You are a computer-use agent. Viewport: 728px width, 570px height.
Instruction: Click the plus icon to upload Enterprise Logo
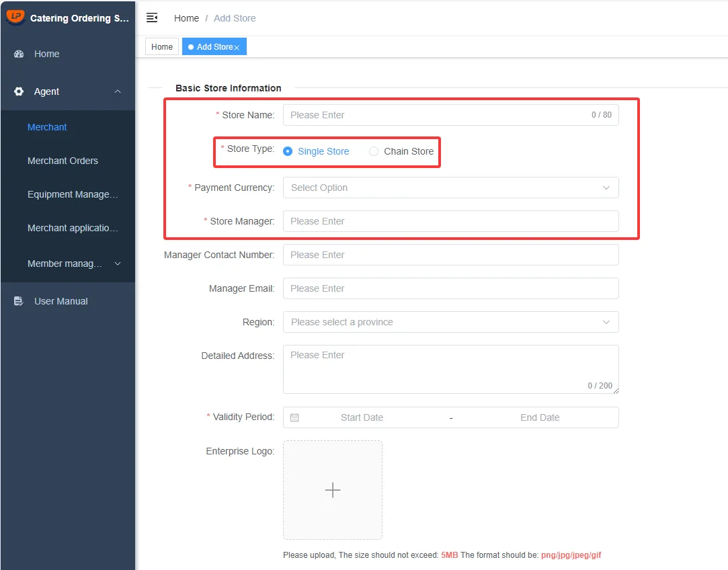click(333, 490)
